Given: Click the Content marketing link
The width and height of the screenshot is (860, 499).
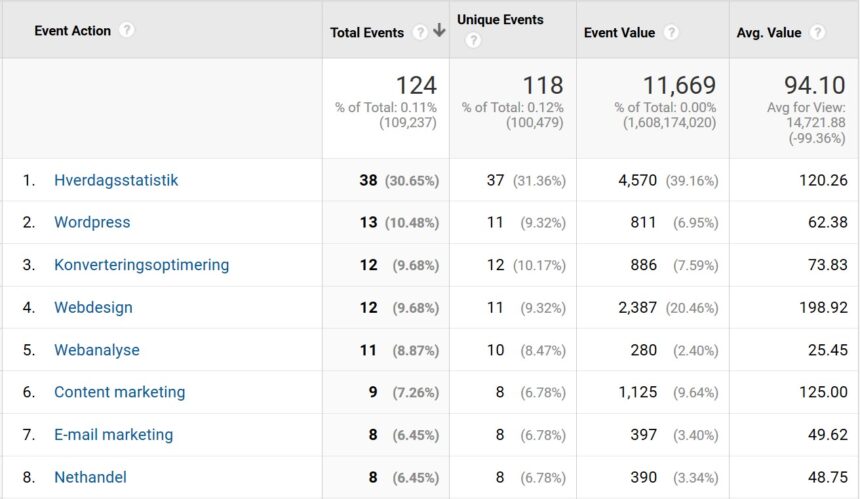Looking at the screenshot, I should click(x=119, y=392).
